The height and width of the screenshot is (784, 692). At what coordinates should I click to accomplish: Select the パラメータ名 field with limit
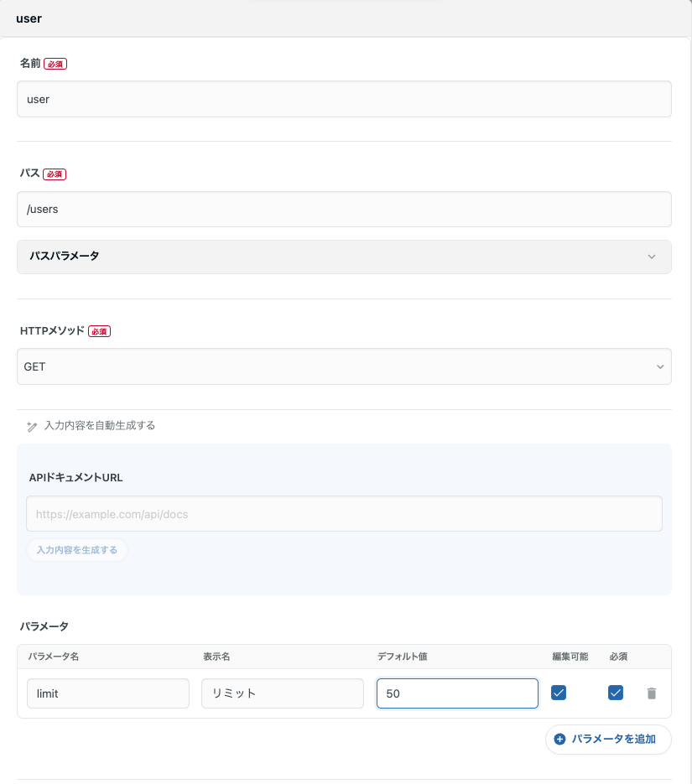(107, 693)
